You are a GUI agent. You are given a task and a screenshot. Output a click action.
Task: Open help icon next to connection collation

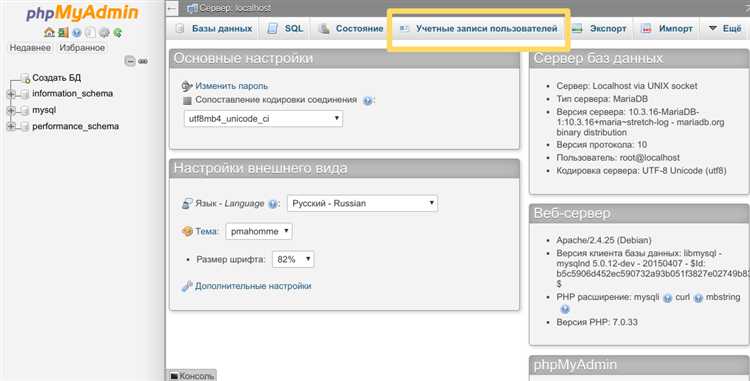(367, 100)
